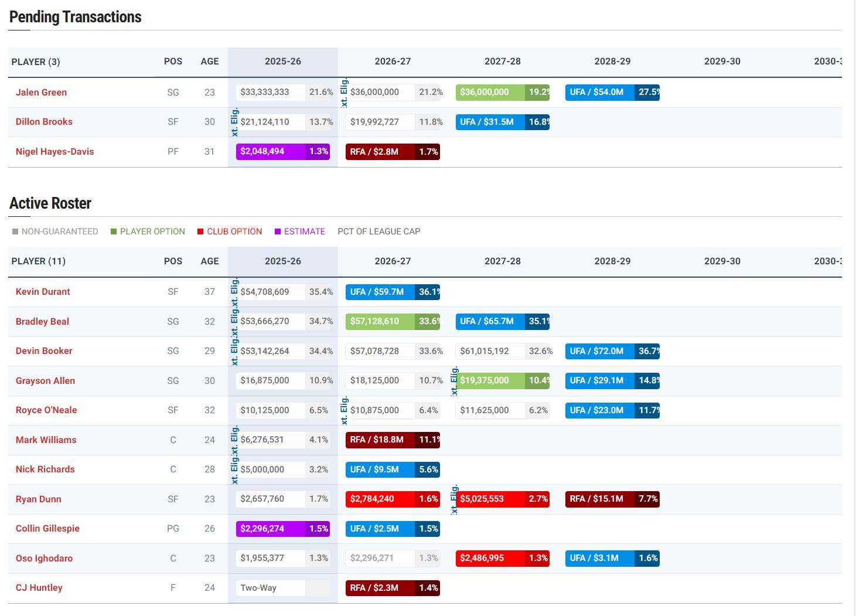Click the CLUB OPTION legend item
The height and width of the screenshot is (616, 856).
(x=230, y=232)
